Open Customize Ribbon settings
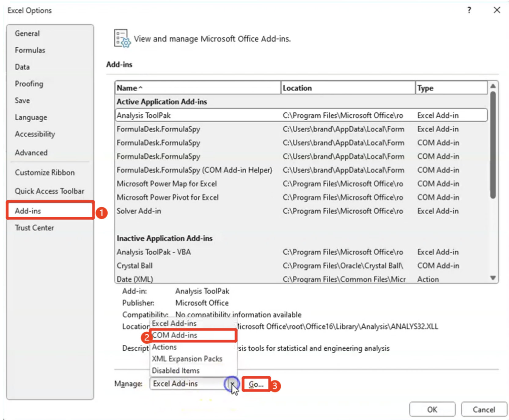The image size is (509, 420). click(x=44, y=172)
